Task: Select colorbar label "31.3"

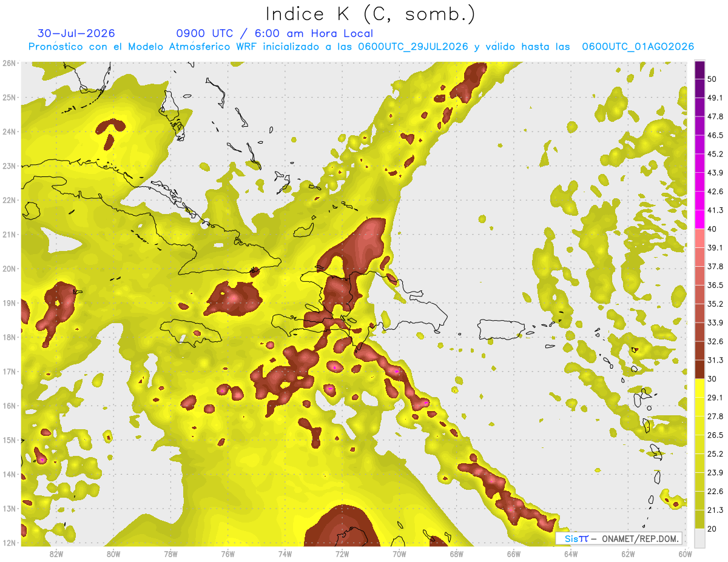Action: (x=715, y=360)
